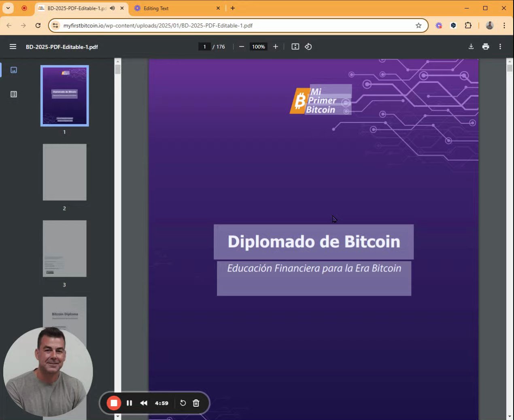This screenshot has width=514, height=420.
Task: Restart the recording
Action: (x=183, y=403)
